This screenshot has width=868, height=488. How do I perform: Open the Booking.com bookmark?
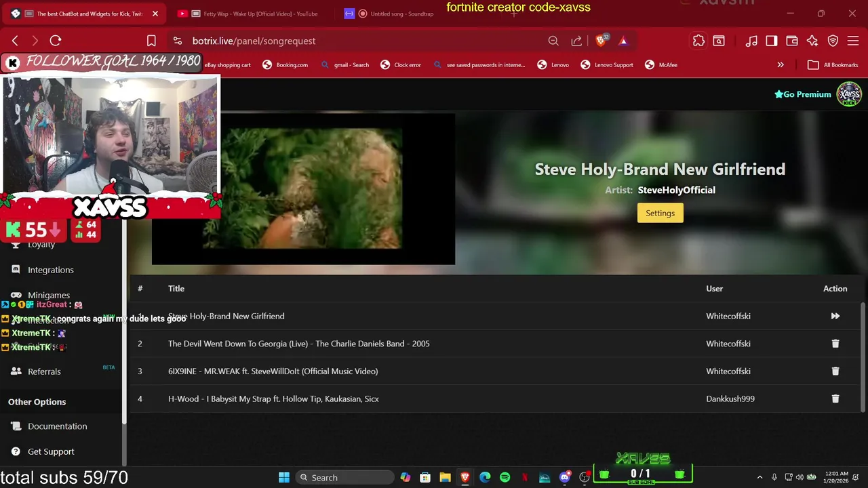pyautogui.click(x=285, y=65)
